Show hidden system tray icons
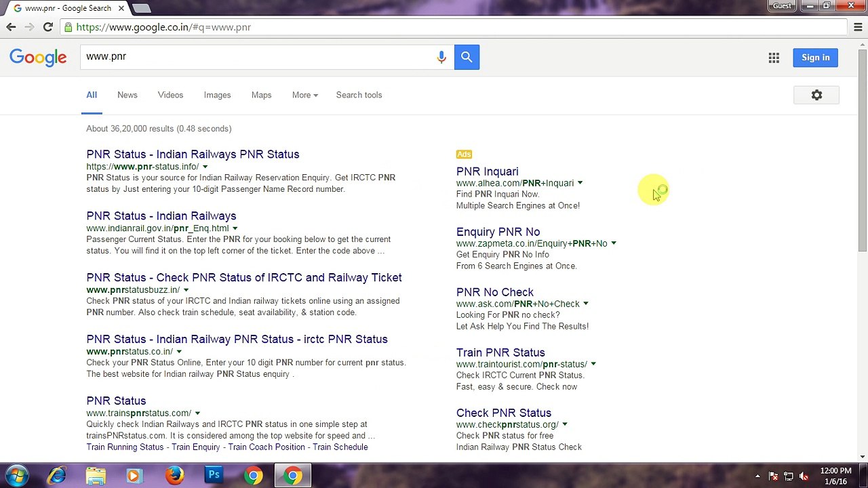This screenshot has height=488, width=868. [757, 476]
